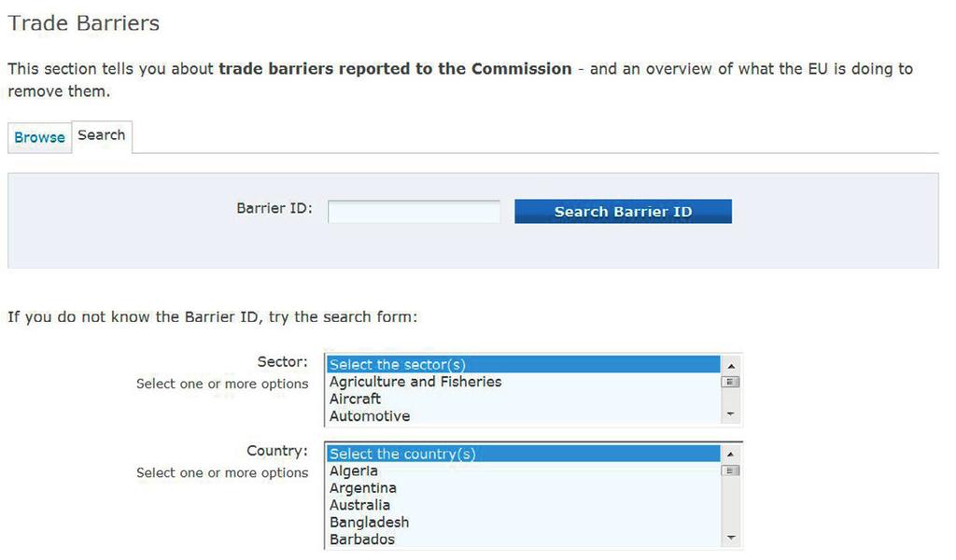Choose Bangladesh from the country list
The width and height of the screenshot is (956, 560).
(x=524, y=523)
